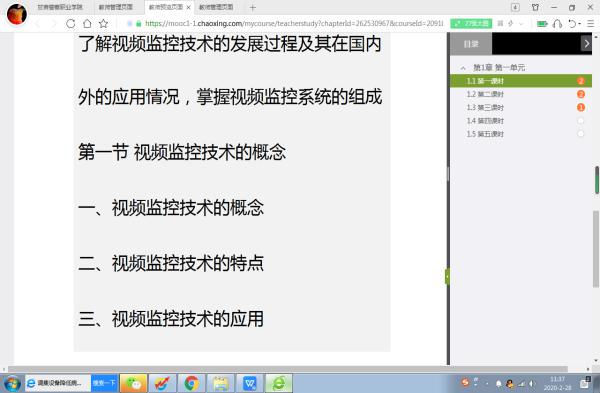Click the orange badge on lesson 1.1
The image size is (600, 393).
click(x=580, y=81)
